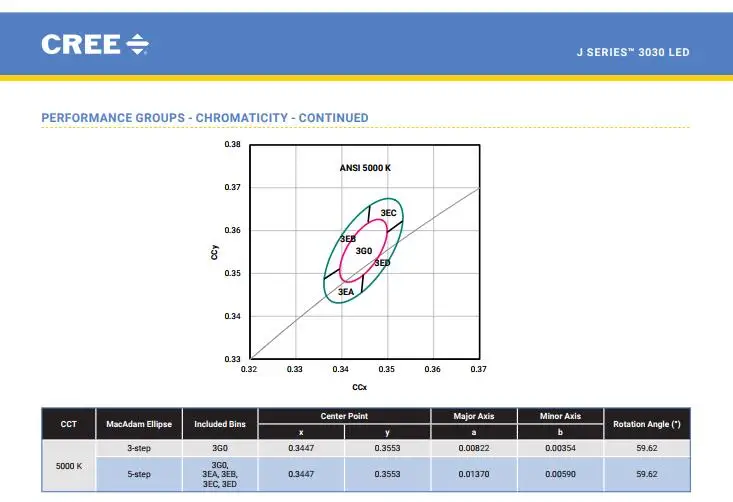The width and height of the screenshot is (733, 502).
Task: Click the 0.01370 major axis value
Action: click(474, 474)
